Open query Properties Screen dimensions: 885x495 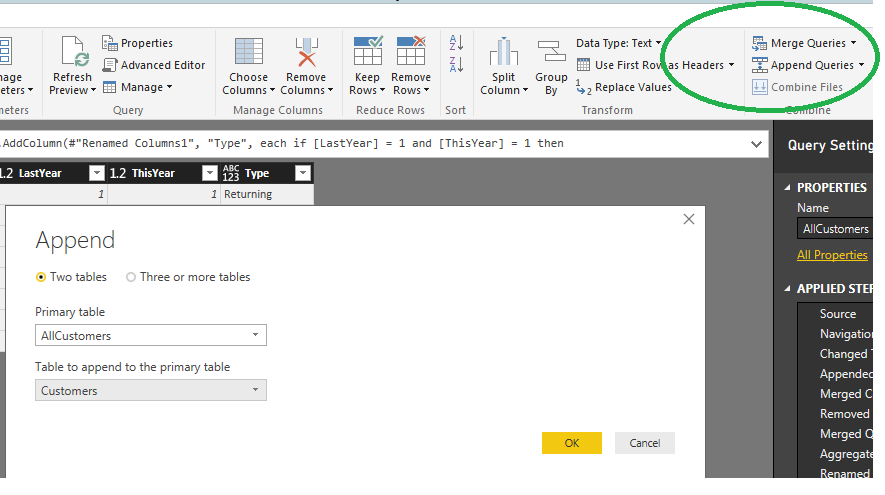[x=137, y=43]
